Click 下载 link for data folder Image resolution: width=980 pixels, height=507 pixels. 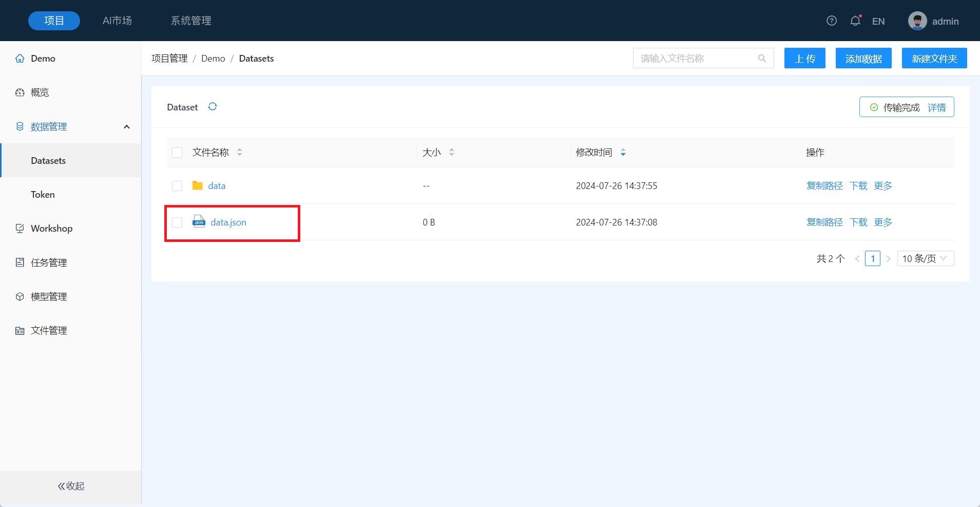(858, 185)
